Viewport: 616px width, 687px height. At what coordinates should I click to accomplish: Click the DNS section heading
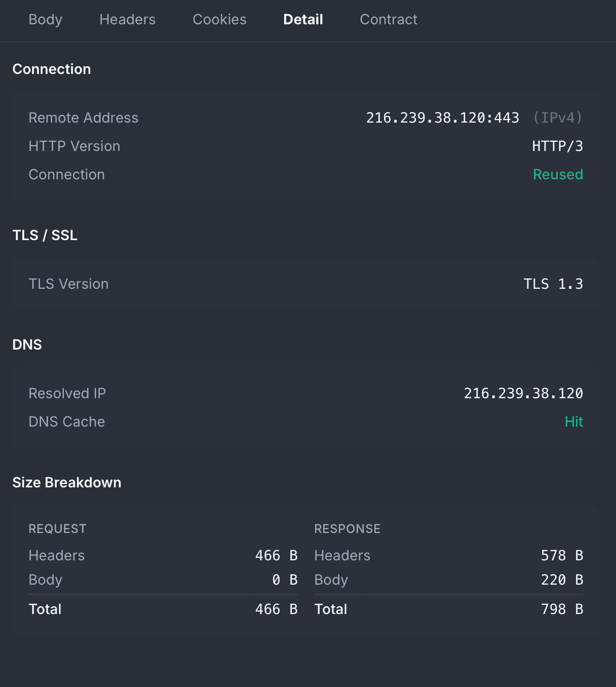coord(27,345)
